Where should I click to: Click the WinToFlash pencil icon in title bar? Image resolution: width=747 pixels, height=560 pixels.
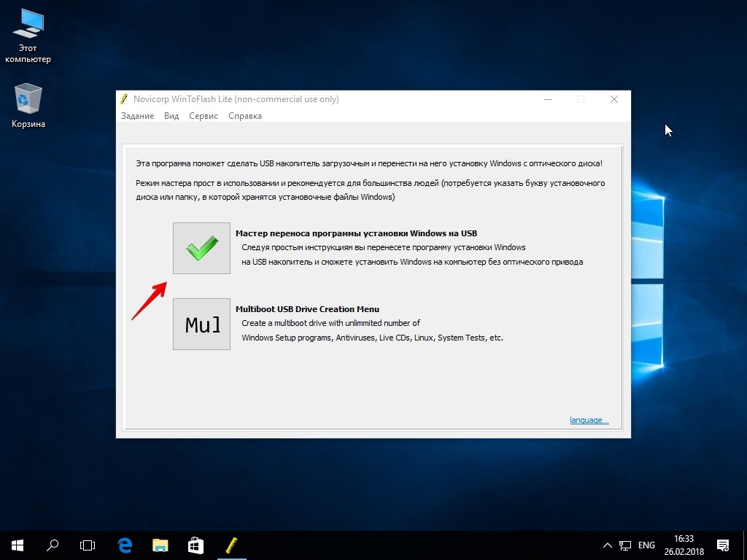pos(124,99)
